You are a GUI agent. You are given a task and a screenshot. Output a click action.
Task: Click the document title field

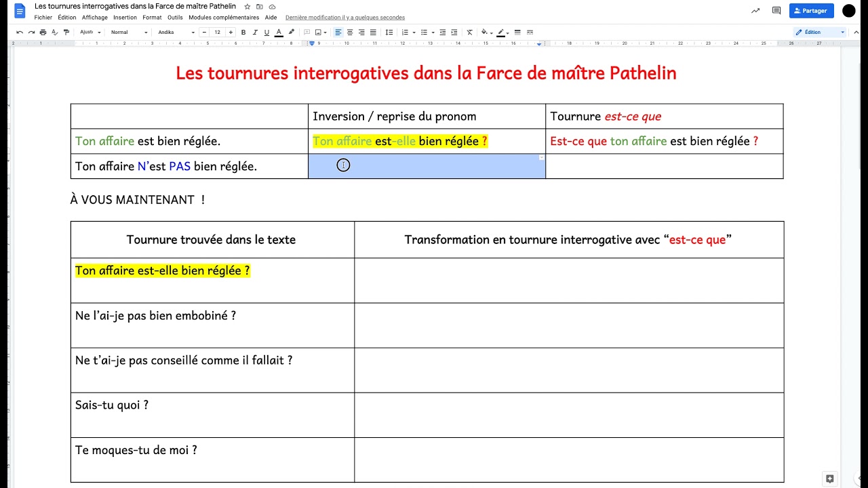[x=135, y=6]
